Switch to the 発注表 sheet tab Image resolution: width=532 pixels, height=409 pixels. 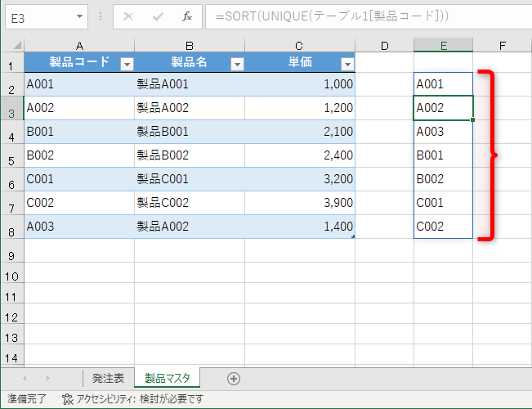(108, 378)
